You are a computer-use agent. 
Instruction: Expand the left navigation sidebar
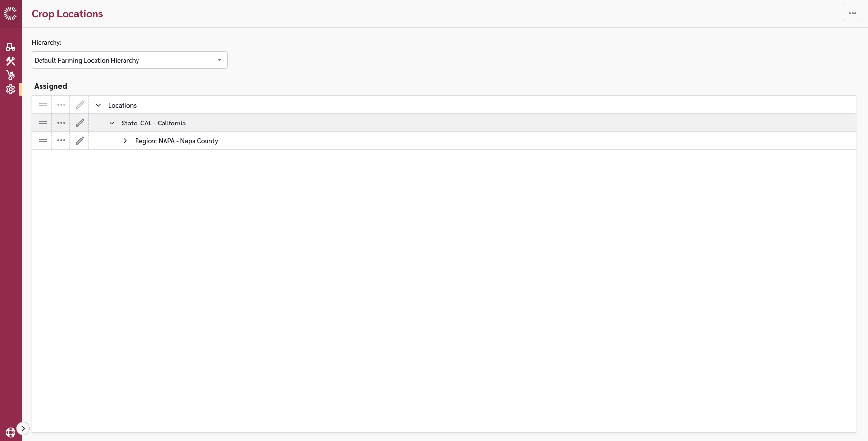tap(23, 428)
